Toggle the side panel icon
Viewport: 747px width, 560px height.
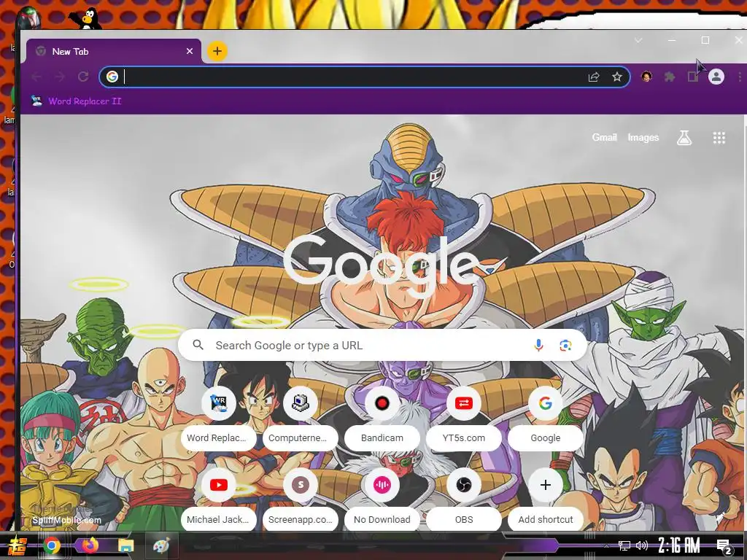pos(693,77)
